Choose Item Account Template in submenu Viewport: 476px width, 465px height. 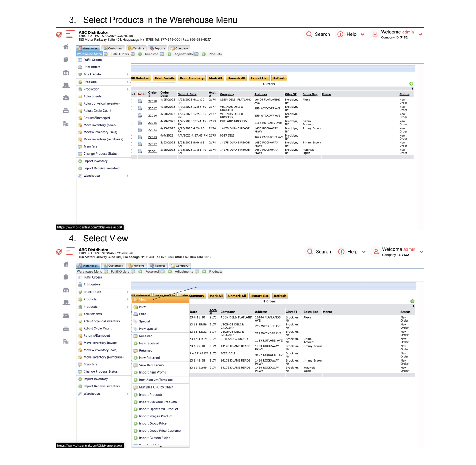(160, 380)
